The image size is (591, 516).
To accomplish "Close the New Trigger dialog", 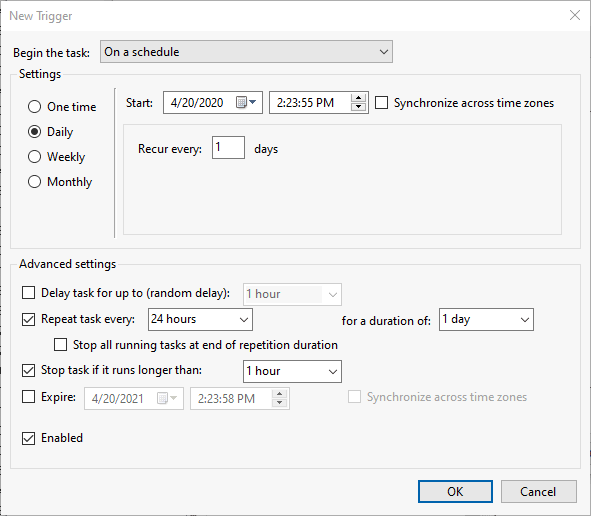I will tap(575, 15).
